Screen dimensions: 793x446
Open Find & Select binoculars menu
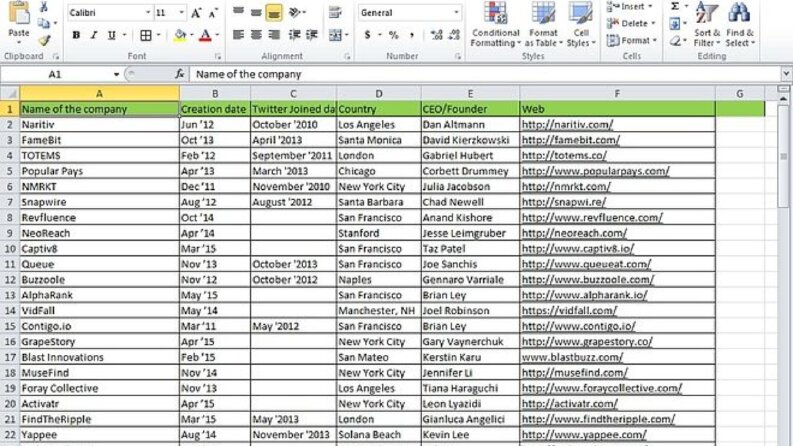pyautogui.click(x=740, y=24)
